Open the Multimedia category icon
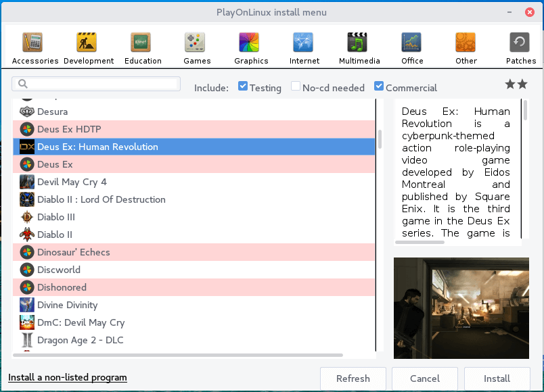 (357, 42)
